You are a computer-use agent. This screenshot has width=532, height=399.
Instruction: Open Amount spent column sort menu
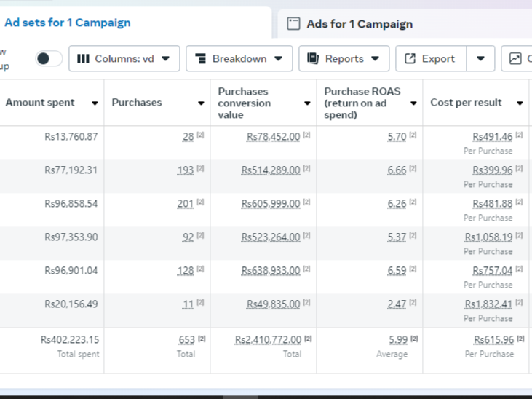click(x=95, y=103)
